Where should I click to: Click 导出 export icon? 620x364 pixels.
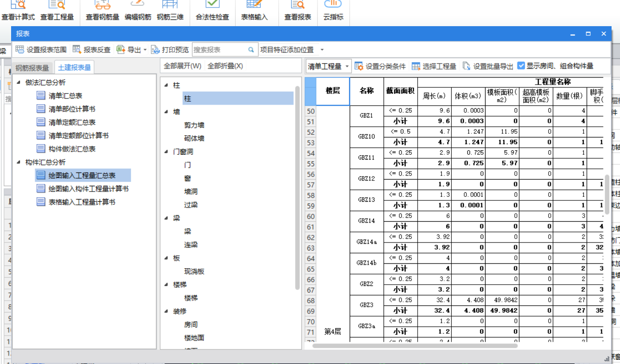pos(121,50)
